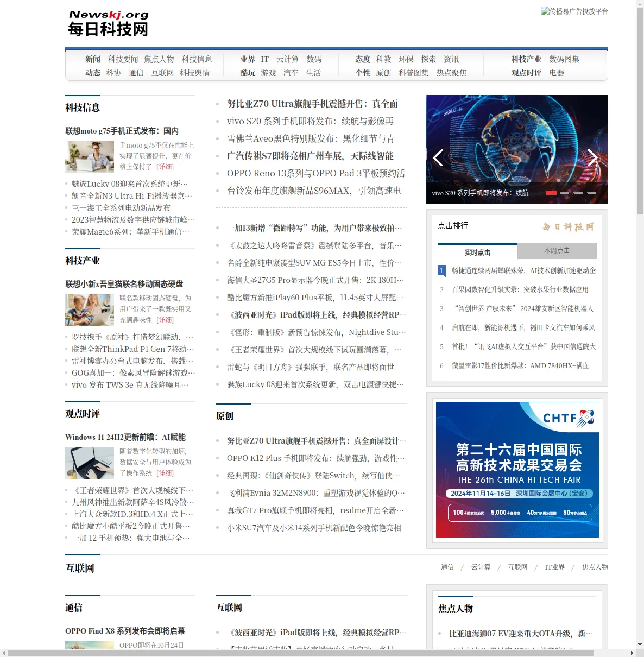The height and width of the screenshot is (657, 644).
Task: Open 一加13新增"微距特写"功能 article
Action: pyautogui.click(x=315, y=228)
